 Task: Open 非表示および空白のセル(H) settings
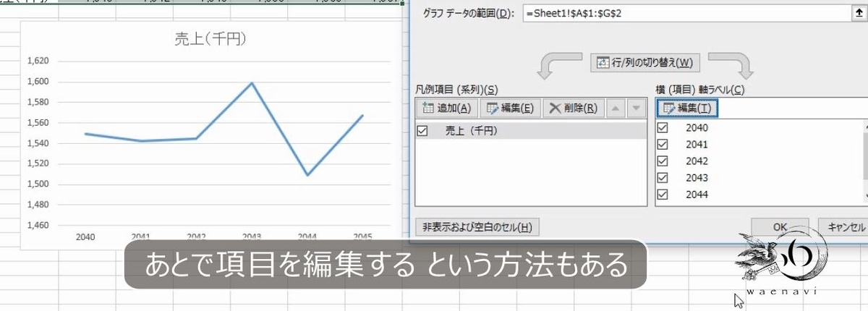click(x=477, y=227)
